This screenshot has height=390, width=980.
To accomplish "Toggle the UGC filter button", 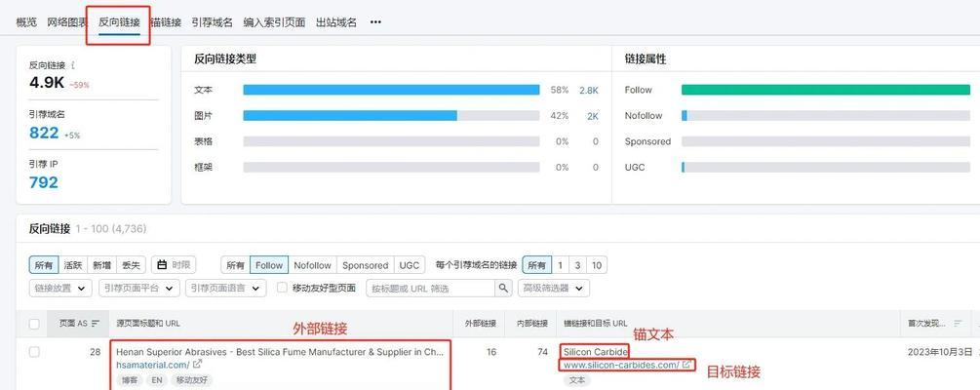I will (410, 265).
